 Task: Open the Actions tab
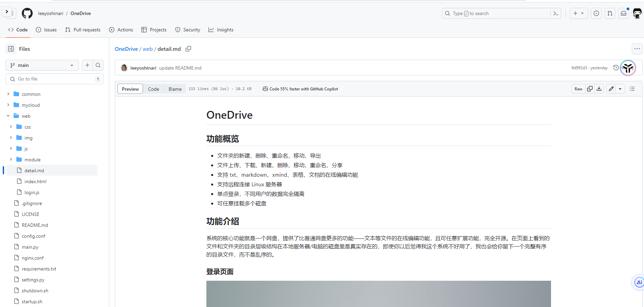[121, 30]
